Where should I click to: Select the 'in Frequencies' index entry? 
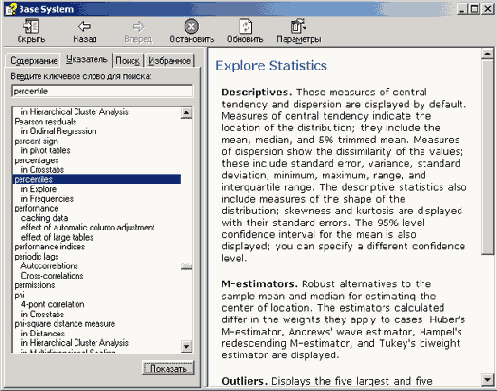click(x=47, y=199)
